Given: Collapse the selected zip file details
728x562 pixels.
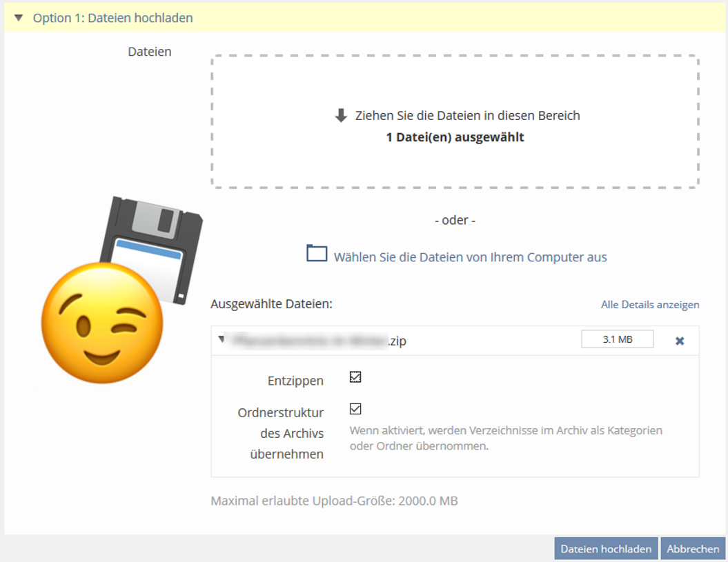Looking at the screenshot, I should 221,339.
